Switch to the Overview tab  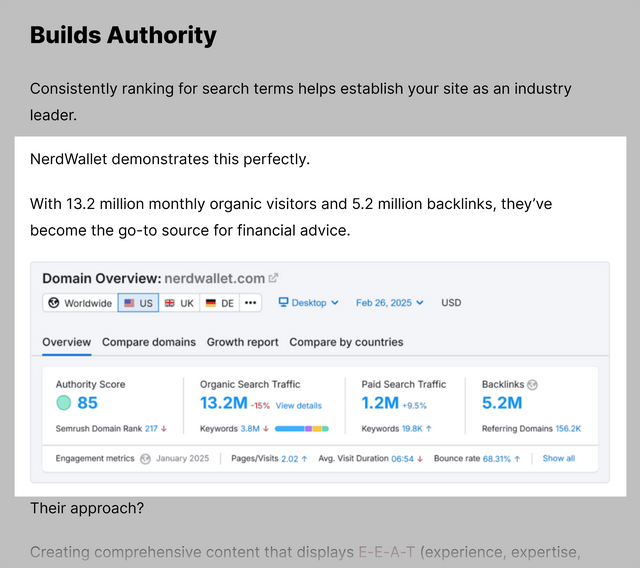click(x=66, y=342)
